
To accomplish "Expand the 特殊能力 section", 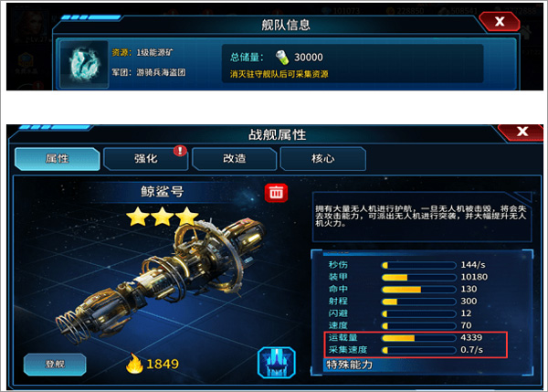I will [350, 366].
